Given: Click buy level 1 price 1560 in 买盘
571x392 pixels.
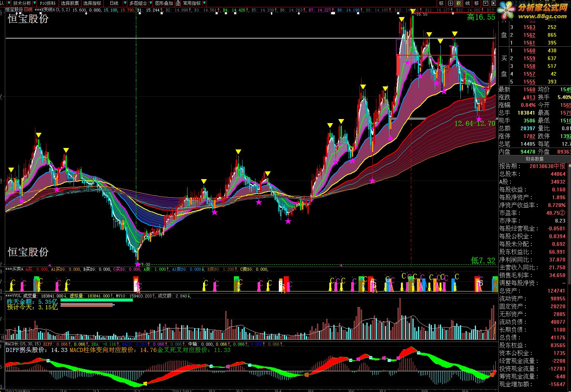Looking at the screenshot, I should pyautogui.click(x=529, y=50).
